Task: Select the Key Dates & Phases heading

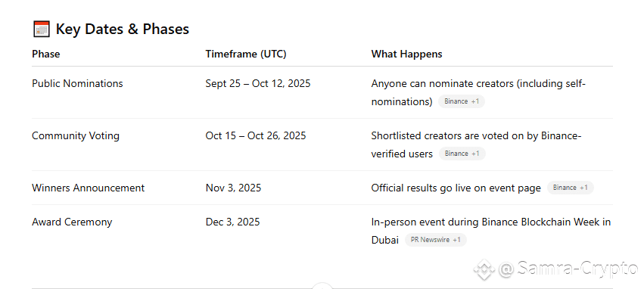Action: 123,30
